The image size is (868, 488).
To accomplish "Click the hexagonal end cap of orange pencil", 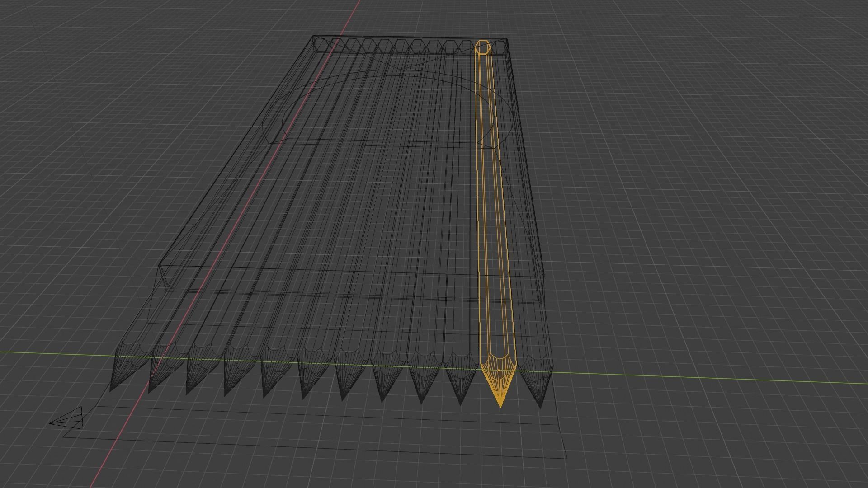I will [x=483, y=47].
